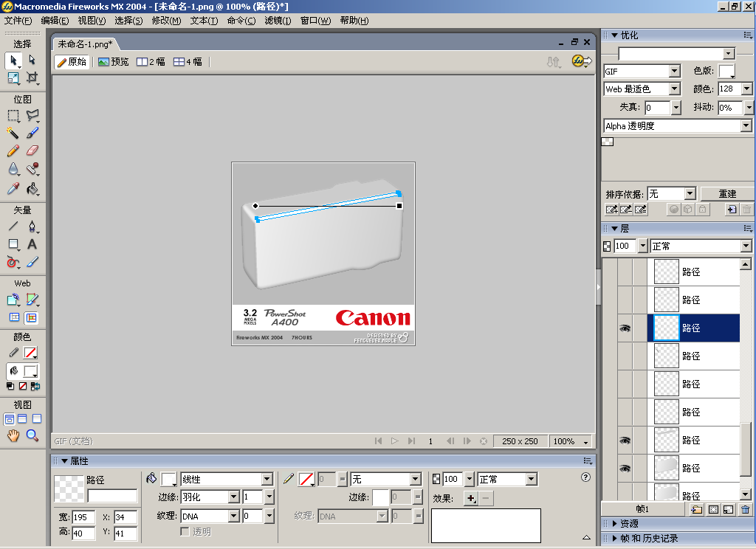Screen dimensions: 756x549
Task: Click the add effects plus button
Action: pyautogui.click(x=470, y=498)
